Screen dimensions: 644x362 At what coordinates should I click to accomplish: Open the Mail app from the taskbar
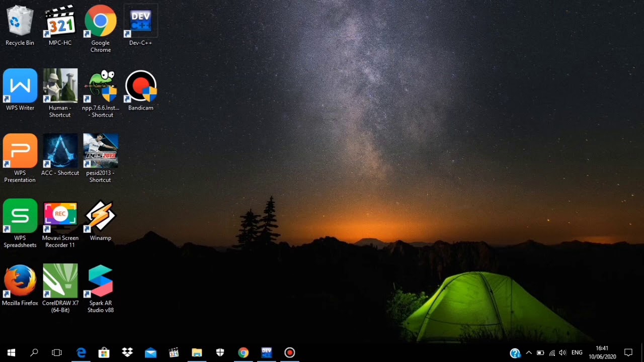(x=150, y=352)
